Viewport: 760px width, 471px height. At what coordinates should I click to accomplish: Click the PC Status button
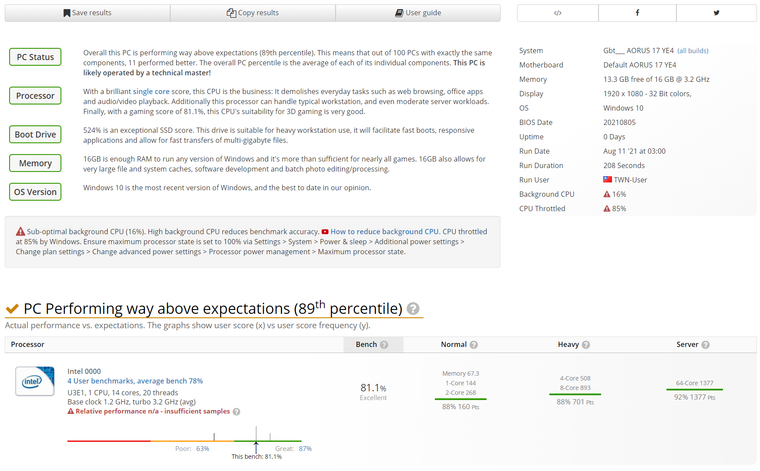click(35, 57)
